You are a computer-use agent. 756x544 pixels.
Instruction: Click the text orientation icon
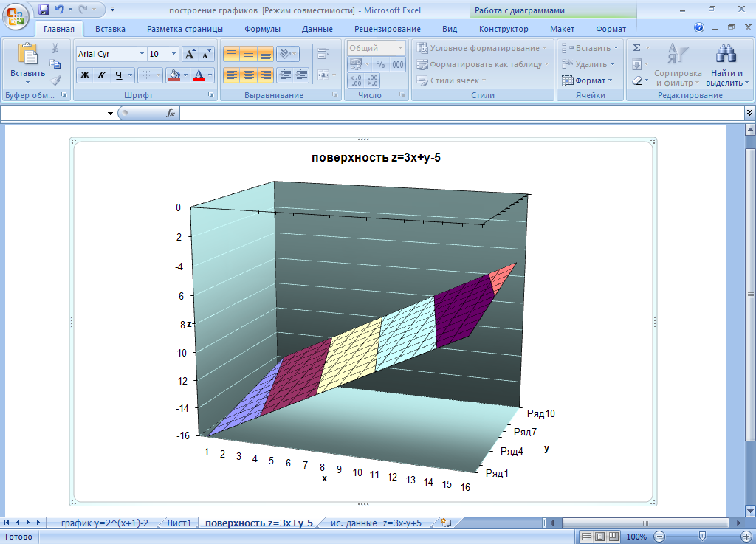287,54
